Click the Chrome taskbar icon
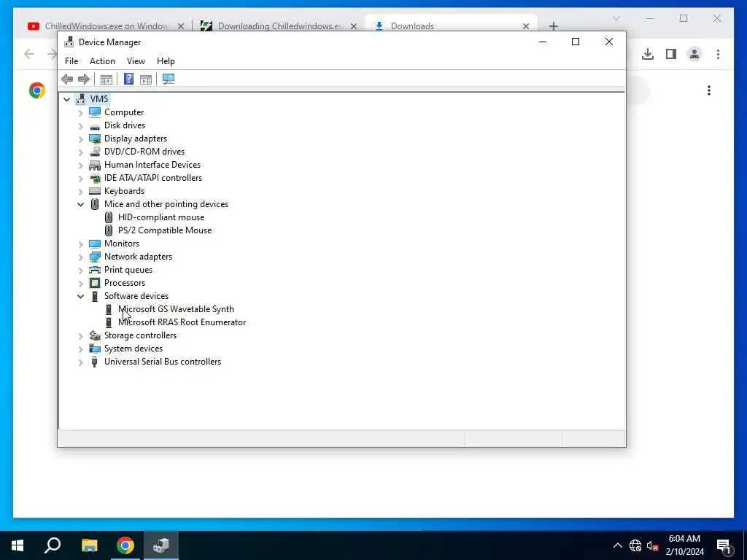Image resolution: width=747 pixels, height=560 pixels. click(x=125, y=545)
